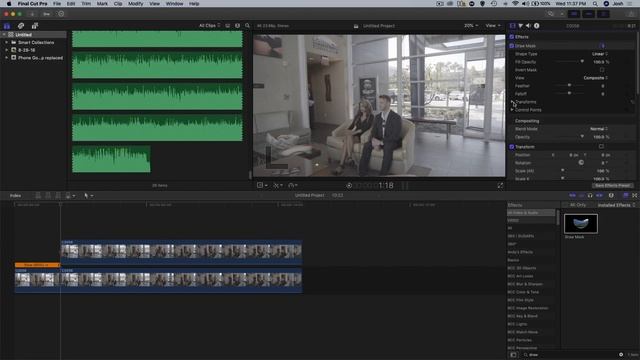Toggle the headphones solo icon
Screen dimensions: 640x360
590,196
